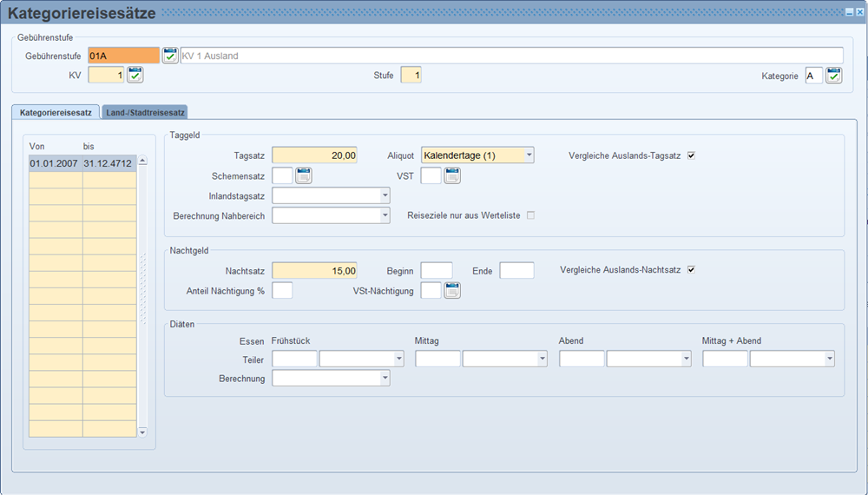Click the VST lookup icon in Taggeld

tap(452, 176)
